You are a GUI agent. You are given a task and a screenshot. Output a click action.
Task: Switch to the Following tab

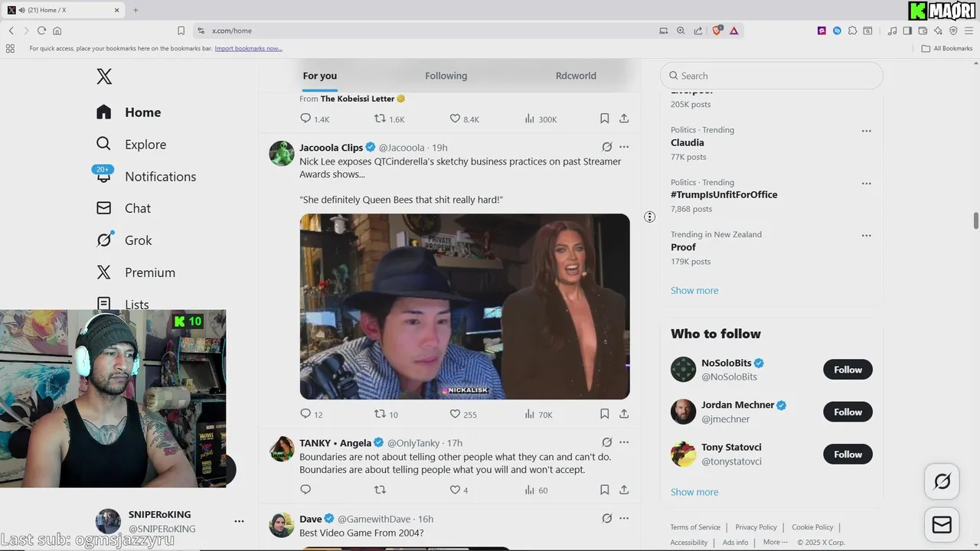(x=446, y=76)
